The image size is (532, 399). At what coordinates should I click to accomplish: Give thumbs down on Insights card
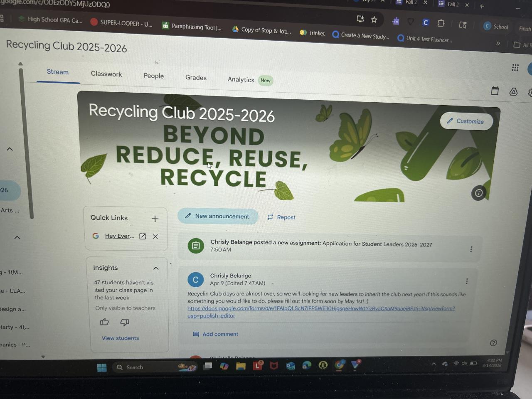point(125,322)
